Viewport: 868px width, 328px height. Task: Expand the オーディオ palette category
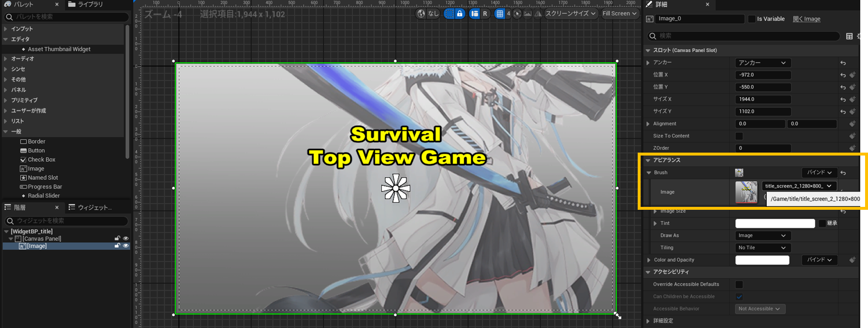click(6, 59)
